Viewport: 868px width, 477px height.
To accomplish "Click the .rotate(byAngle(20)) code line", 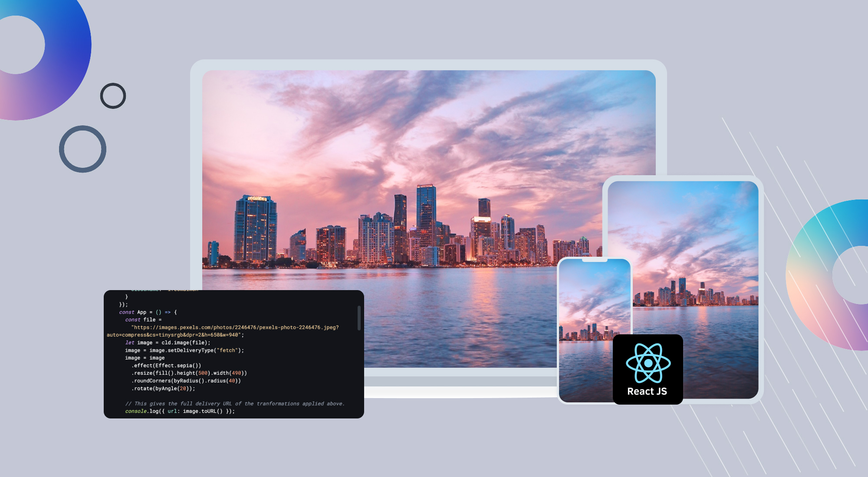I will pyautogui.click(x=164, y=389).
